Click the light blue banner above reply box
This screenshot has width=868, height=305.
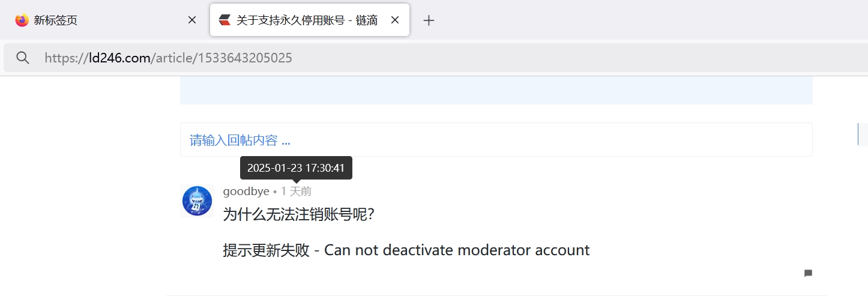tap(496, 91)
